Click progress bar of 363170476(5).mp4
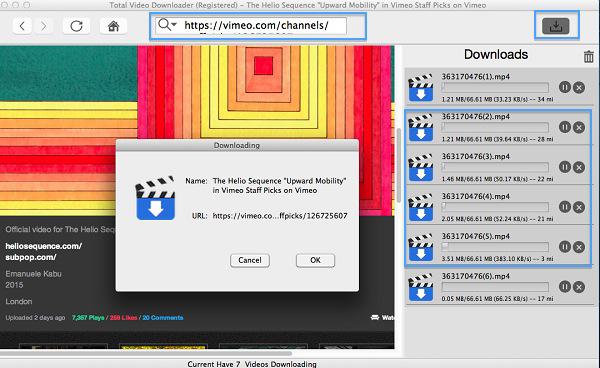The image size is (600, 368). click(495, 247)
